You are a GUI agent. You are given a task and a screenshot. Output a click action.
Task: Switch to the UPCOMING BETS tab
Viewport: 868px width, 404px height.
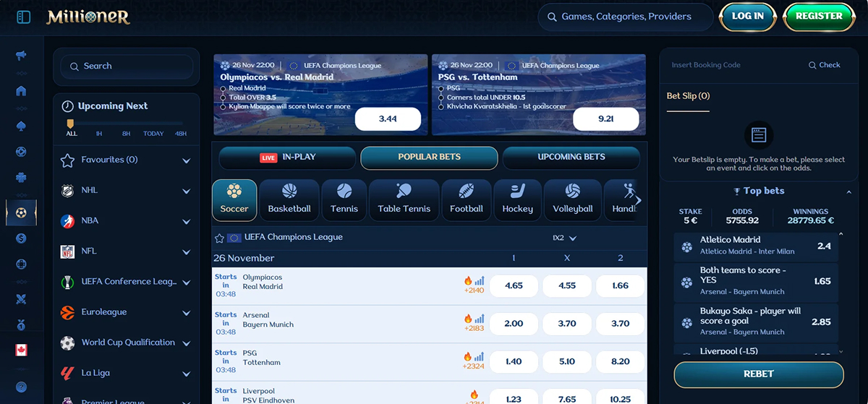(x=571, y=158)
